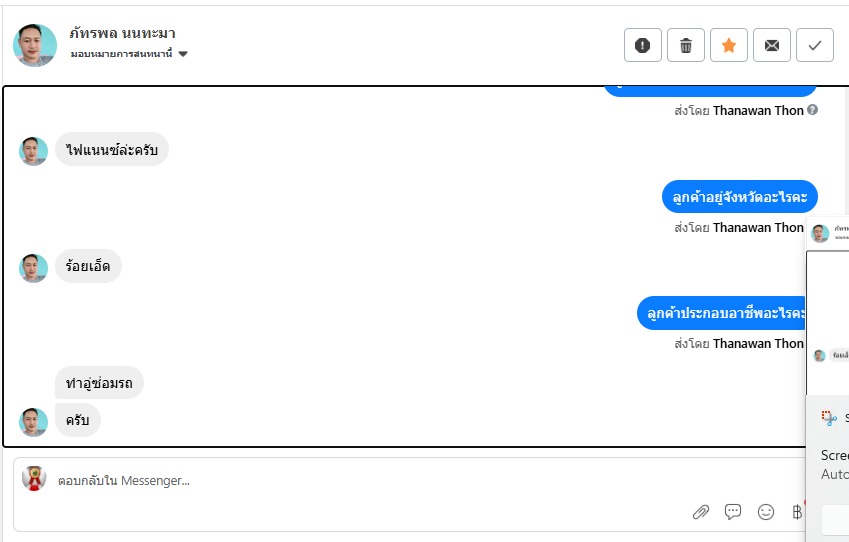Click the help icon beside Thanawan Thon
Screen dimensions: 849x542
point(813,110)
